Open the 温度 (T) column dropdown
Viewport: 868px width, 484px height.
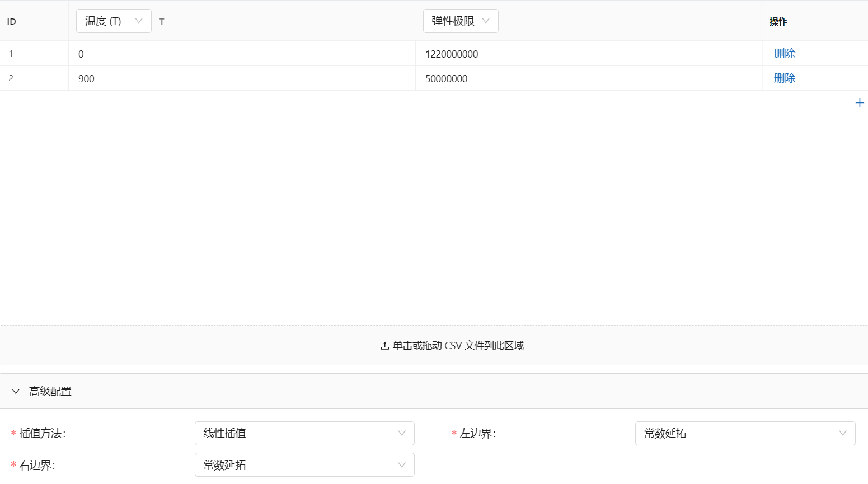pyautogui.click(x=114, y=21)
